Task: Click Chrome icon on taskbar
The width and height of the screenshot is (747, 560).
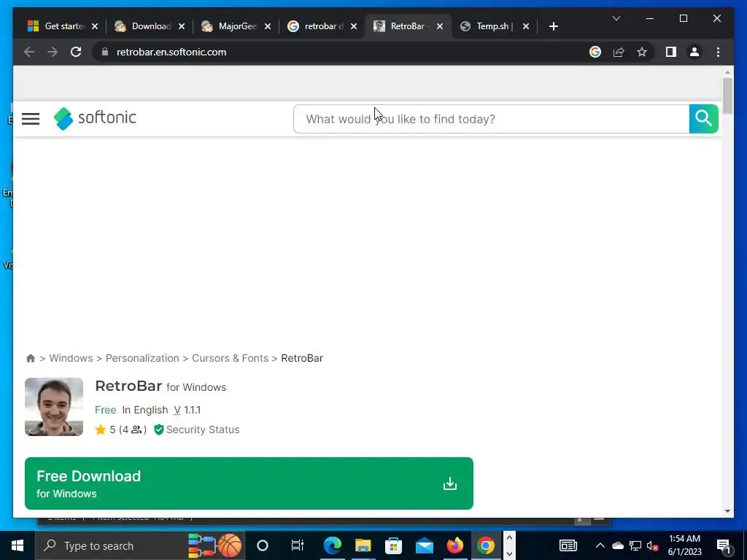Action: tap(485, 545)
